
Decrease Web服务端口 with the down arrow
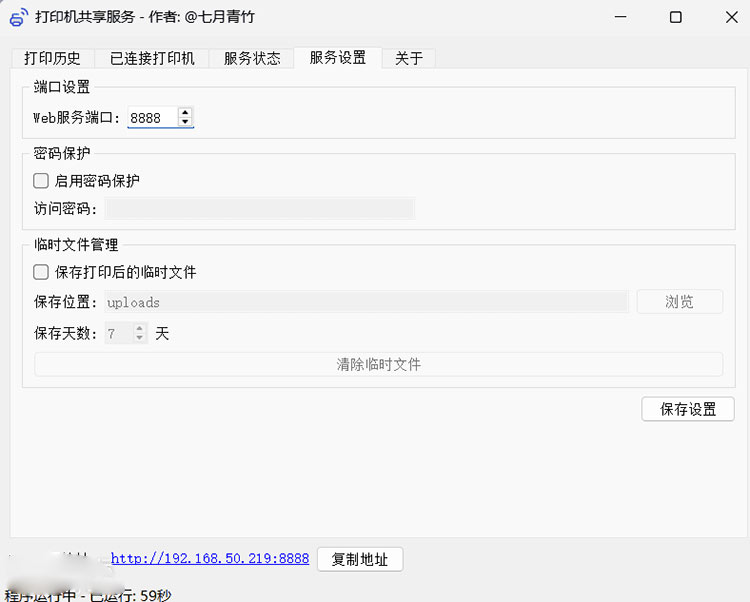pyautogui.click(x=185, y=122)
